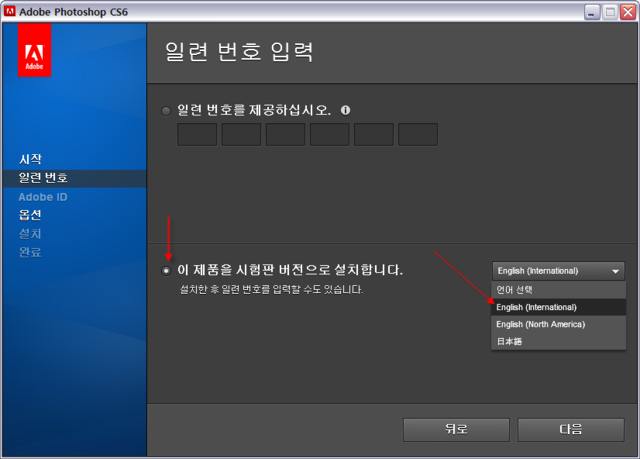
Task: Click the info icon beside serial number prompt
Action: (345, 110)
